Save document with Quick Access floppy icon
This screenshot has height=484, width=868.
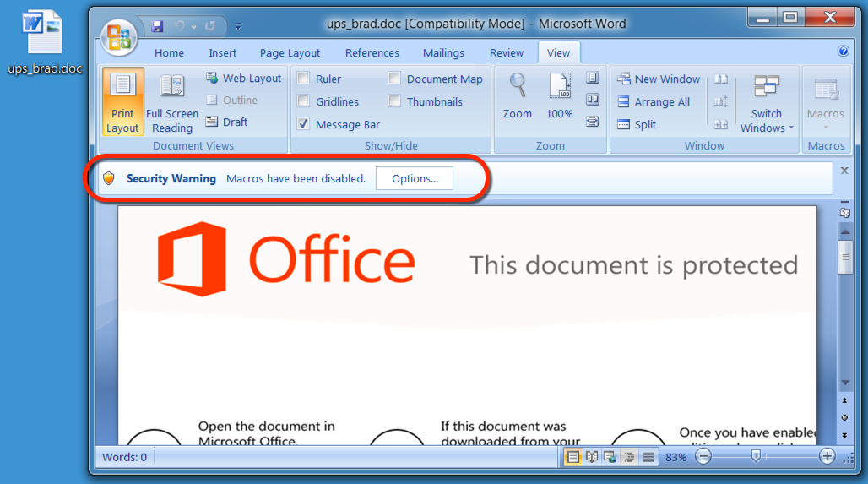click(157, 25)
